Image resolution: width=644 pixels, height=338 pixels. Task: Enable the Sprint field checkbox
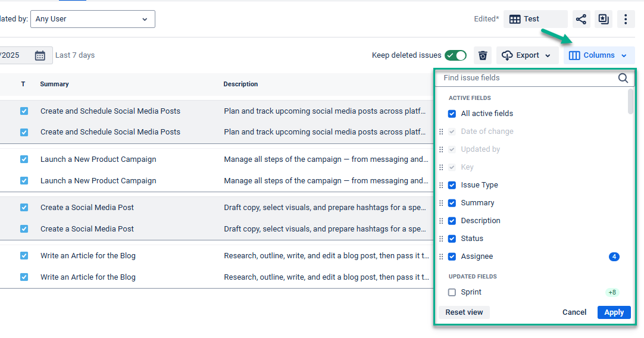click(452, 292)
